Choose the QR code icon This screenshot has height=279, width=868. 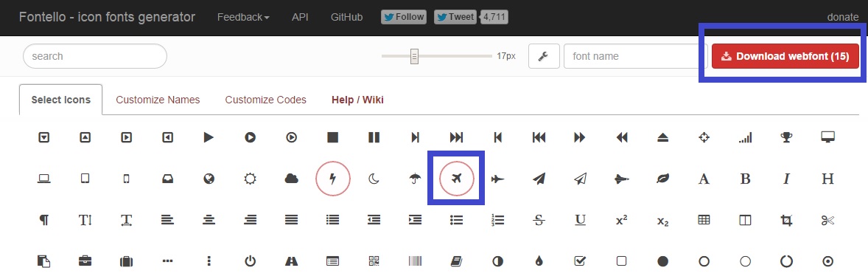click(374, 261)
